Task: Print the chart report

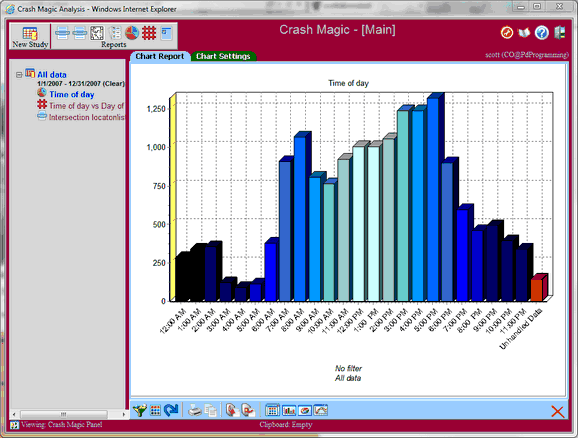Action: click(195, 410)
